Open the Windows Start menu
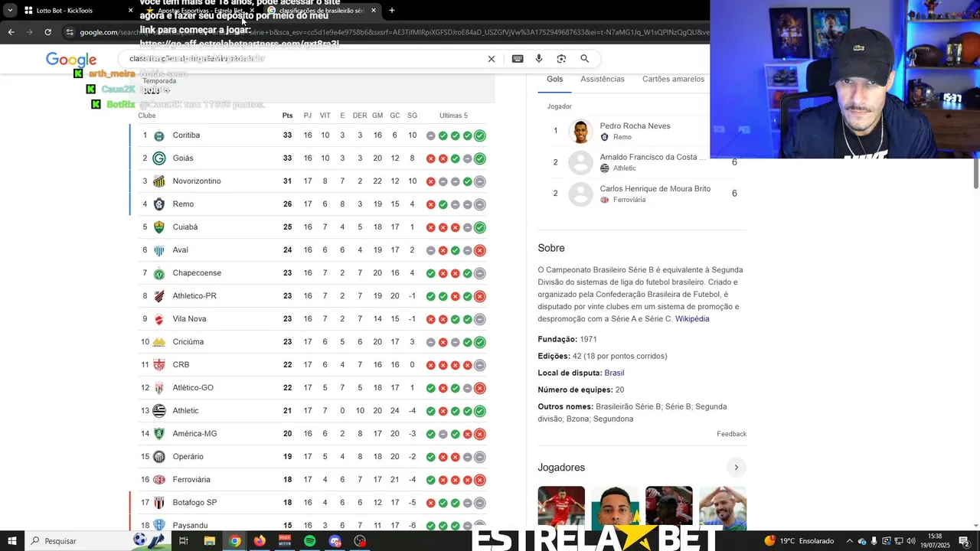This screenshot has height=551, width=980. pyautogui.click(x=12, y=541)
